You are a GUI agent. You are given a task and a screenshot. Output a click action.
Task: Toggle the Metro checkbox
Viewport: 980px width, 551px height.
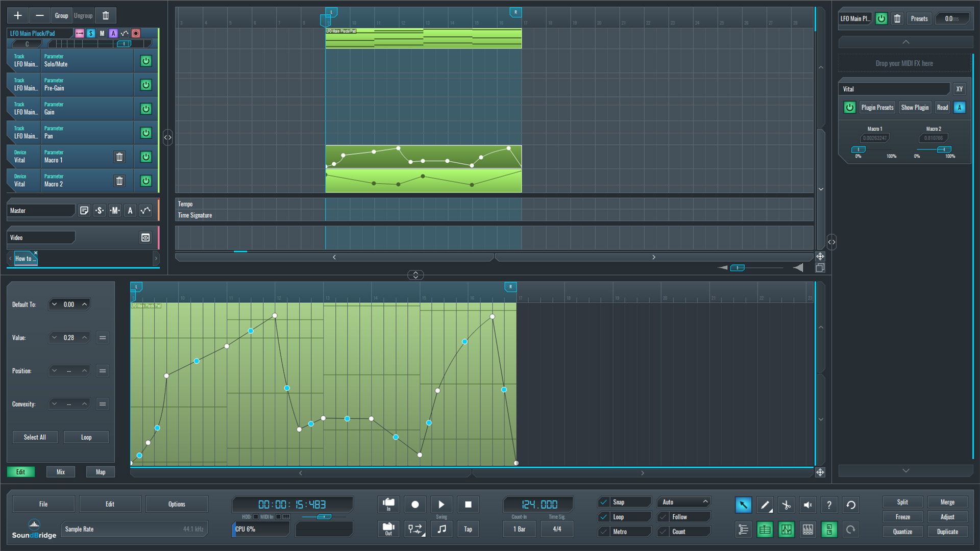point(604,532)
